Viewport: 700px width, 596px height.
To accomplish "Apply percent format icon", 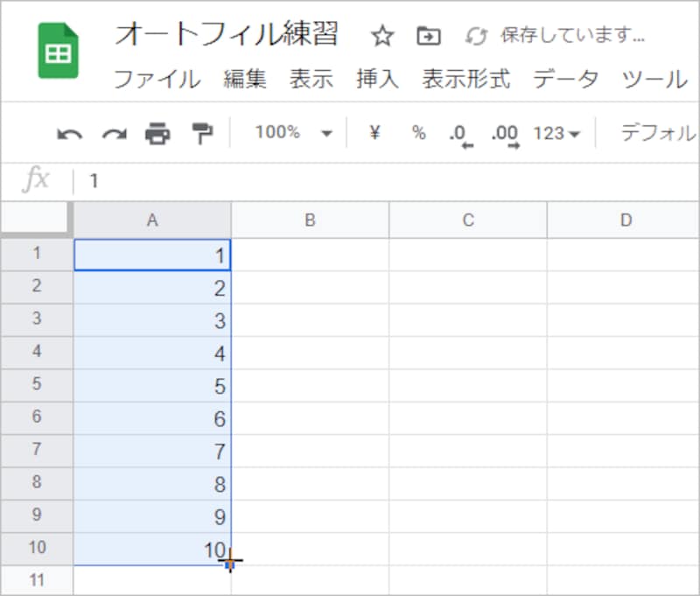I will [417, 133].
